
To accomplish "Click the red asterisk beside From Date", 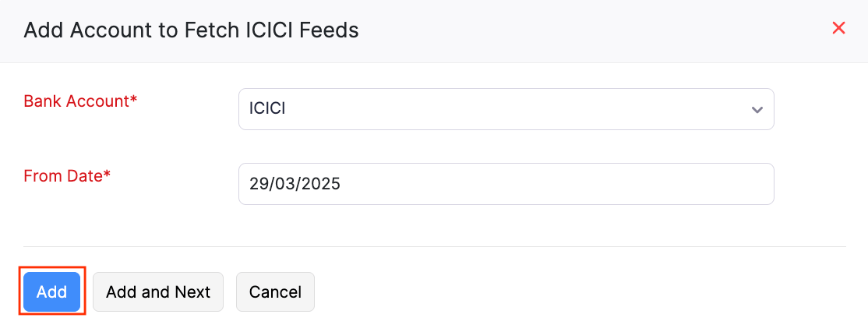I will (107, 175).
